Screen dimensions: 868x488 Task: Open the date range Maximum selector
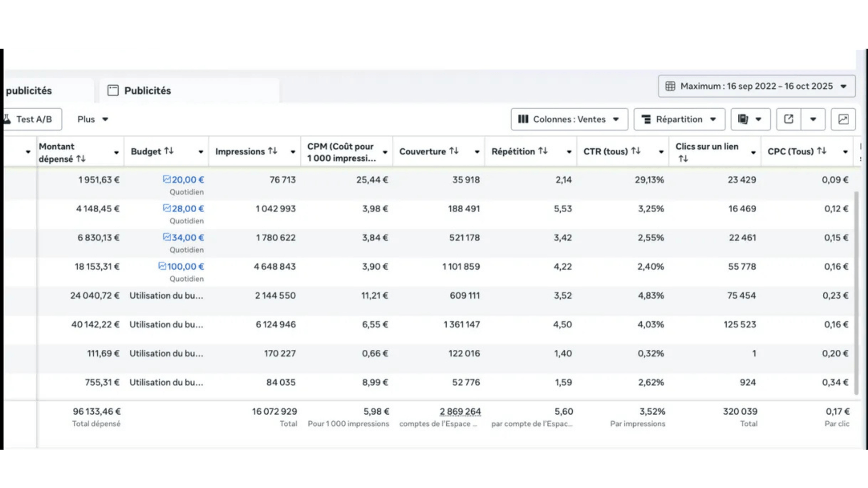756,86
